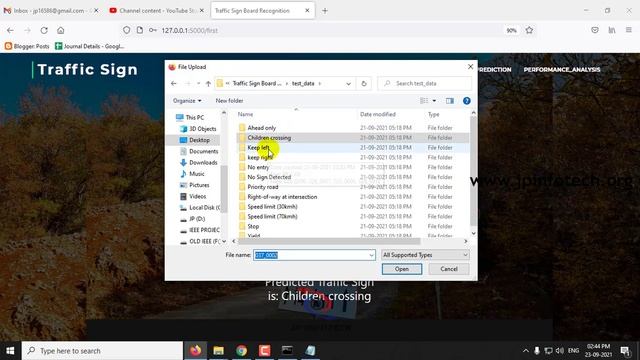Select Right-of-way at intersection folder
The height and width of the screenshot is (360, 640).
pyautogui.click(x=282, y=196)
